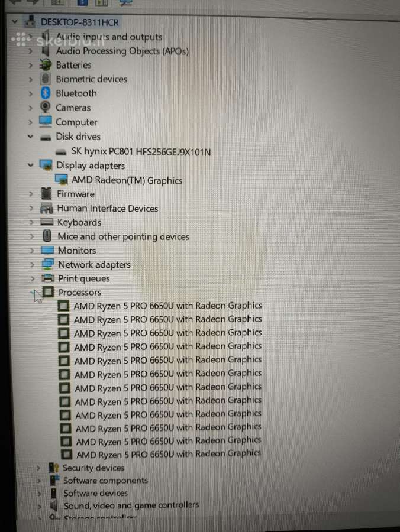Expand the Mice and other pointing devices arrow
This screenshot has width=400, height=532.
point(31,236)
